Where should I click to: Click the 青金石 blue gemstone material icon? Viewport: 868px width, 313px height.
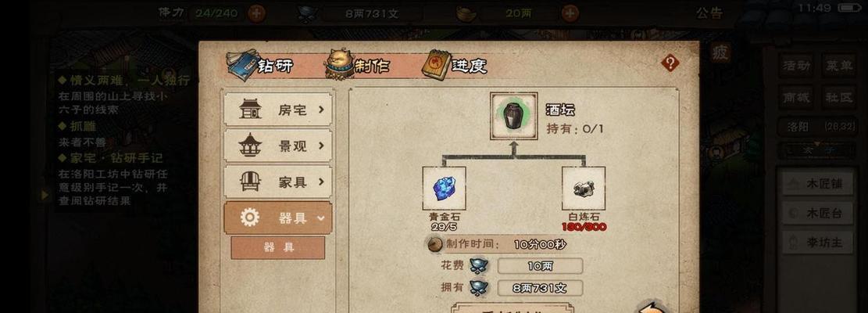tap(444, 189)
